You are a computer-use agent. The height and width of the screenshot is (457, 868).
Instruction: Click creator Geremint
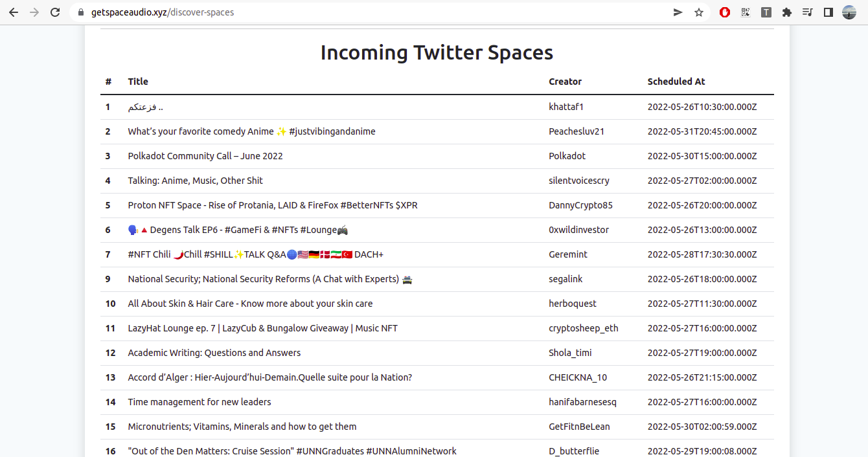pos(568,254)
